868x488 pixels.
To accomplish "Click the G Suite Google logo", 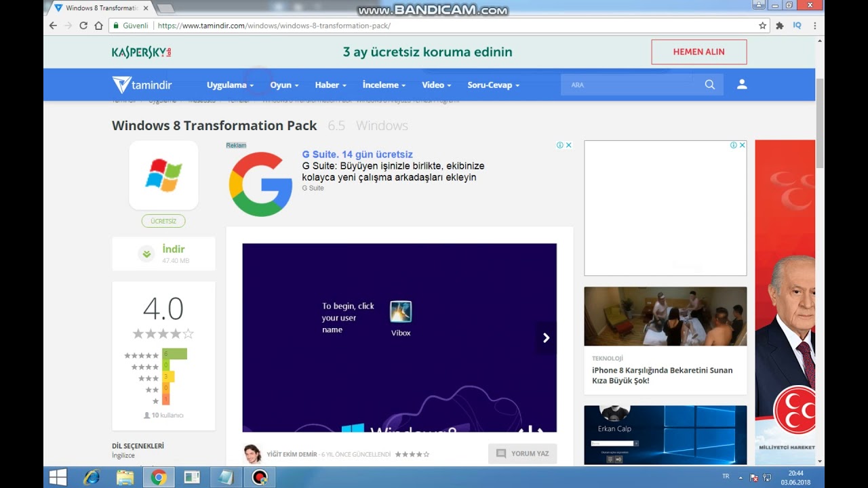I will coord(260,184).
